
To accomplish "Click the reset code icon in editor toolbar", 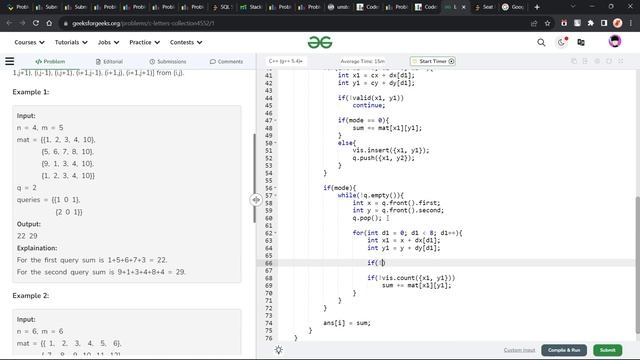I will (x=609, y=61).
